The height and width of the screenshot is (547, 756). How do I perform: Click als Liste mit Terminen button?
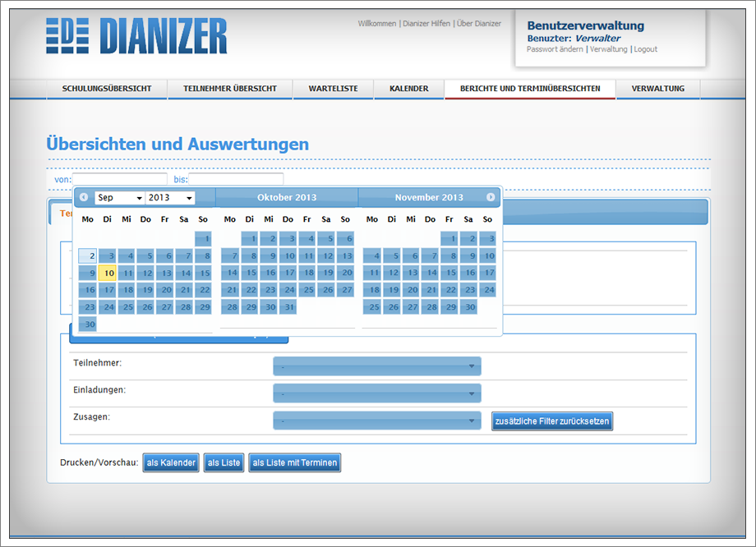click(x=294, y=462)
